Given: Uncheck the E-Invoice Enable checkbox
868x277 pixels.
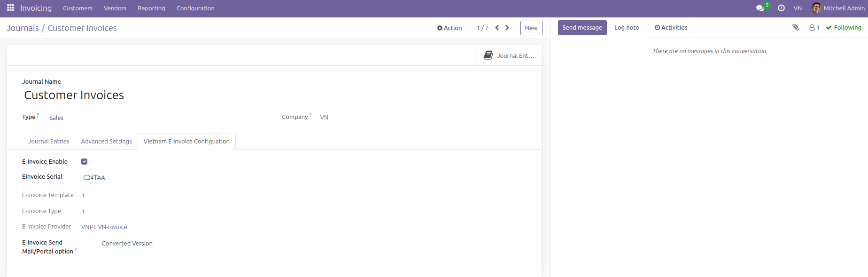Looking at the screenshot, I should click(x=85, y=162).
